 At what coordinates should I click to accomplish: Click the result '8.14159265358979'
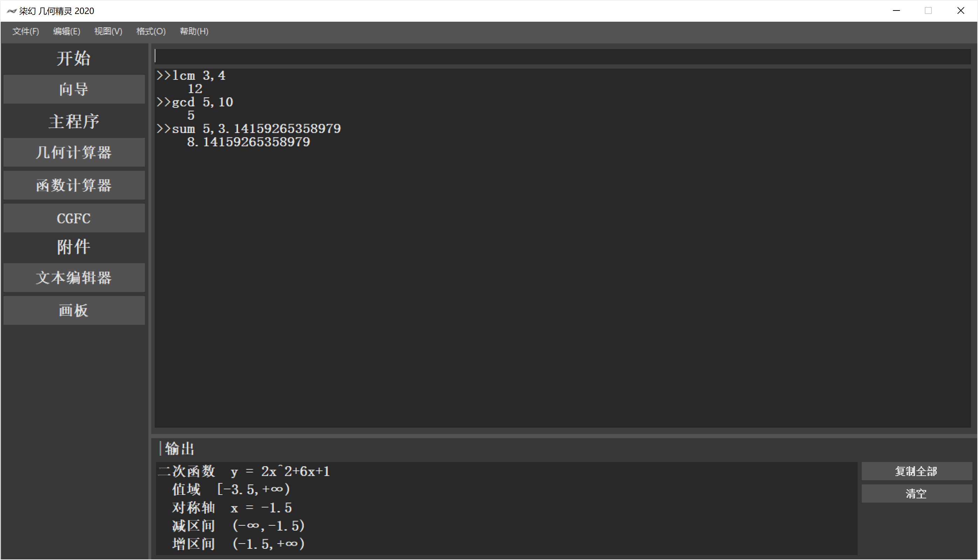[249, 142]
